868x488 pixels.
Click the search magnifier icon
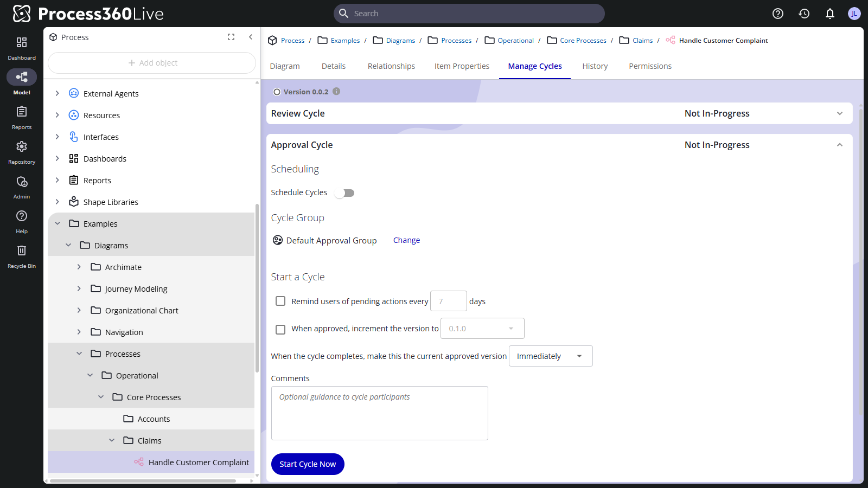pos(343,14)
